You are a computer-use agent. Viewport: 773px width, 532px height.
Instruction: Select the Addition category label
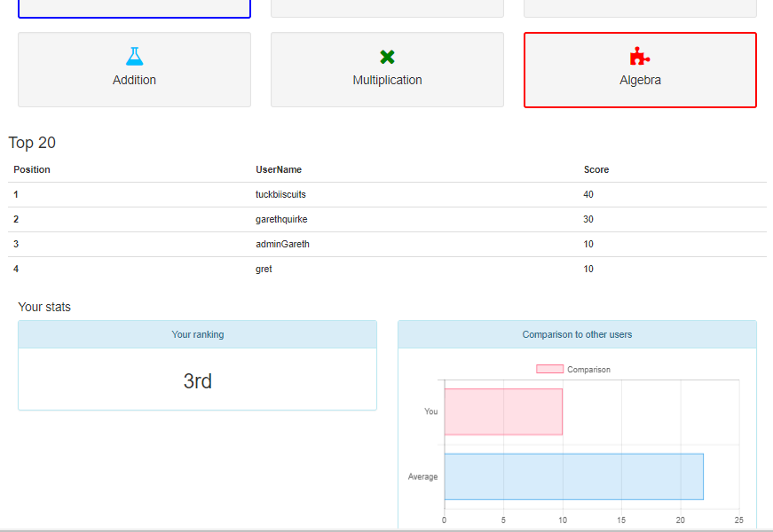coord(134,80)
